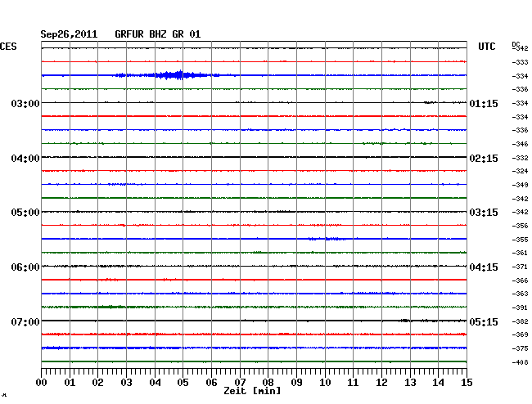Click the 04:15 UTC time label
This screenshot has width=532, height=404.
484,267
